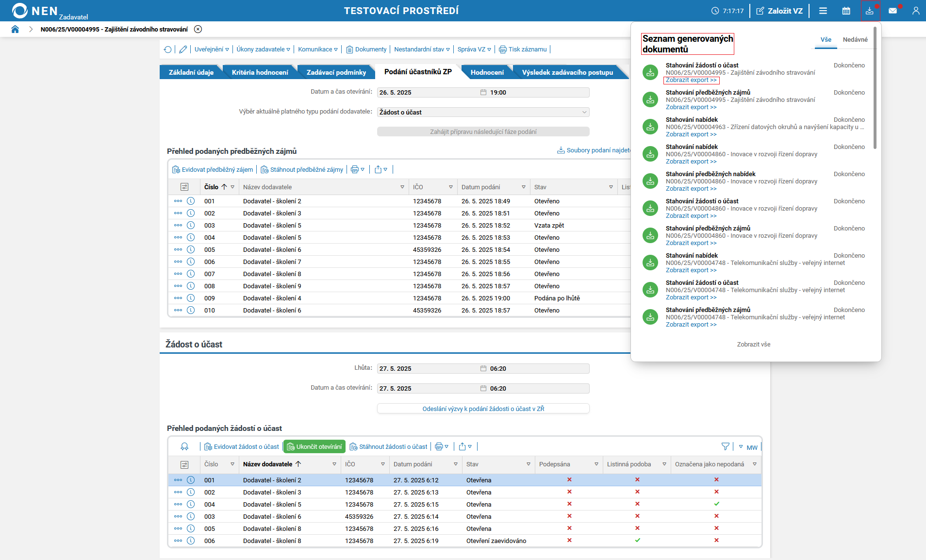Open the mail envelope notifications icon
The image size is (926, 560).
click(893, 11)
